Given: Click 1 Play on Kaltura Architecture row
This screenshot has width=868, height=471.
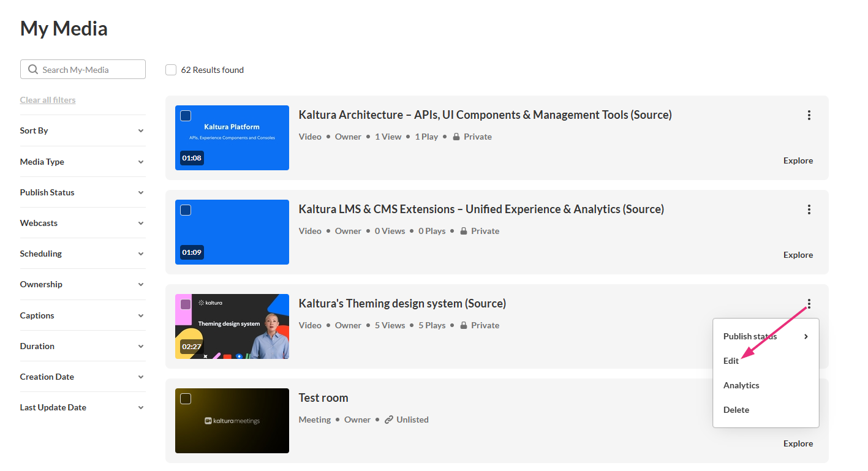Looking at the screenshot, I should tap(426, 137).
